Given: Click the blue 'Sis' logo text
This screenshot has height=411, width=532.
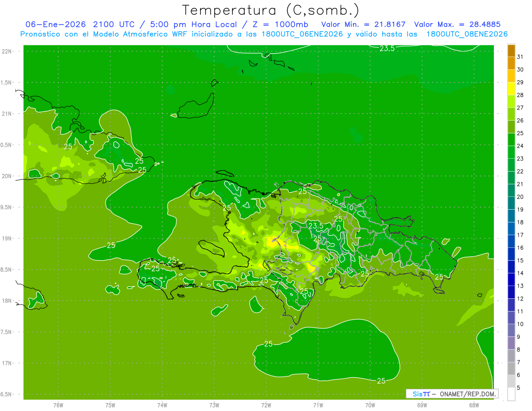Looking at the screenshot, I should 418,394.
